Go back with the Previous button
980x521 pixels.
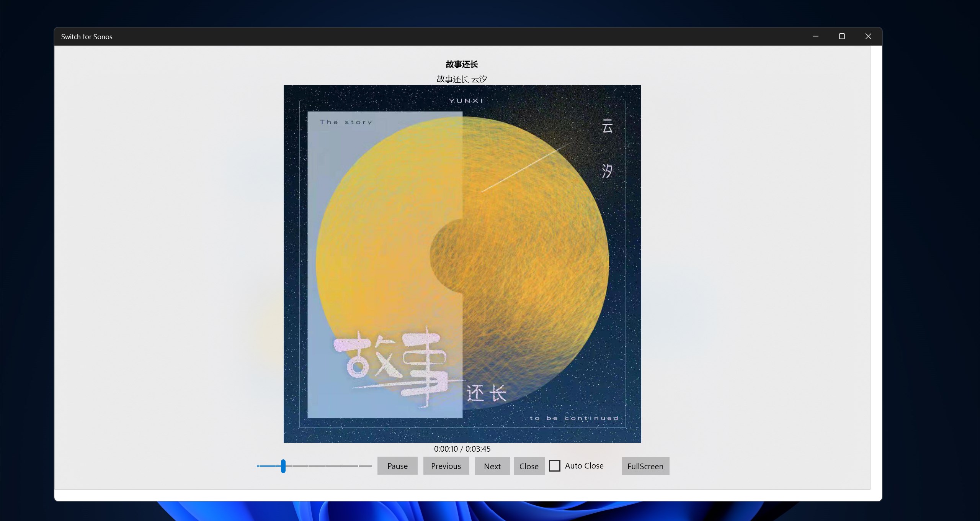coord(446,466)
